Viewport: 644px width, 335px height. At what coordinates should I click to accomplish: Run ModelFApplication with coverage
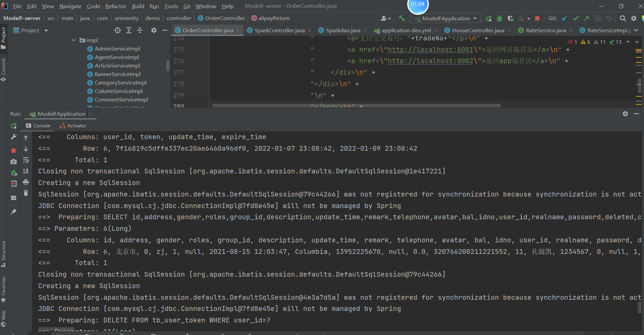[510, 18]
